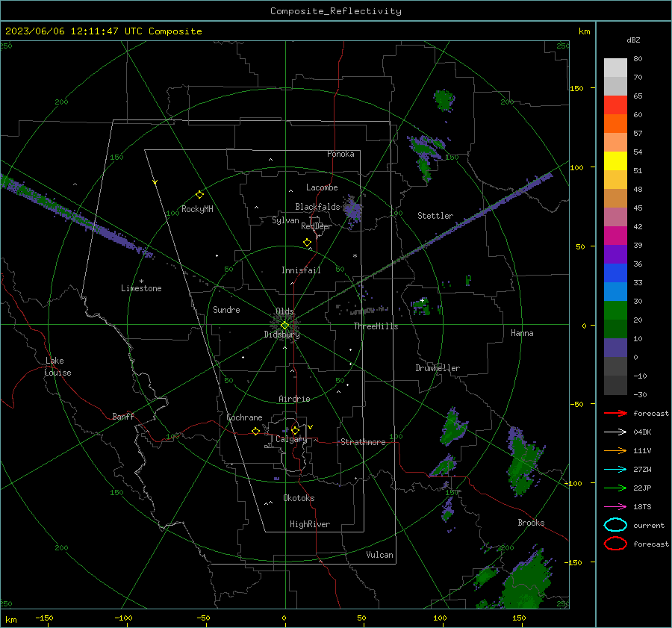Click the yellow diamond marker beside Cochrane
The image size is (672, 628).
pos(256,431)
